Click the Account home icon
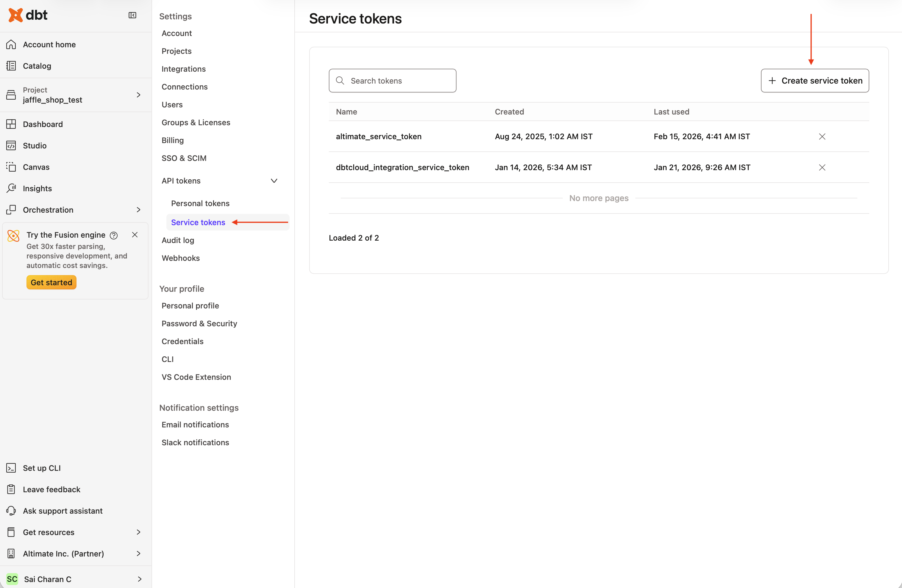Viewport: 902px width, 588px height. (11, 44)
